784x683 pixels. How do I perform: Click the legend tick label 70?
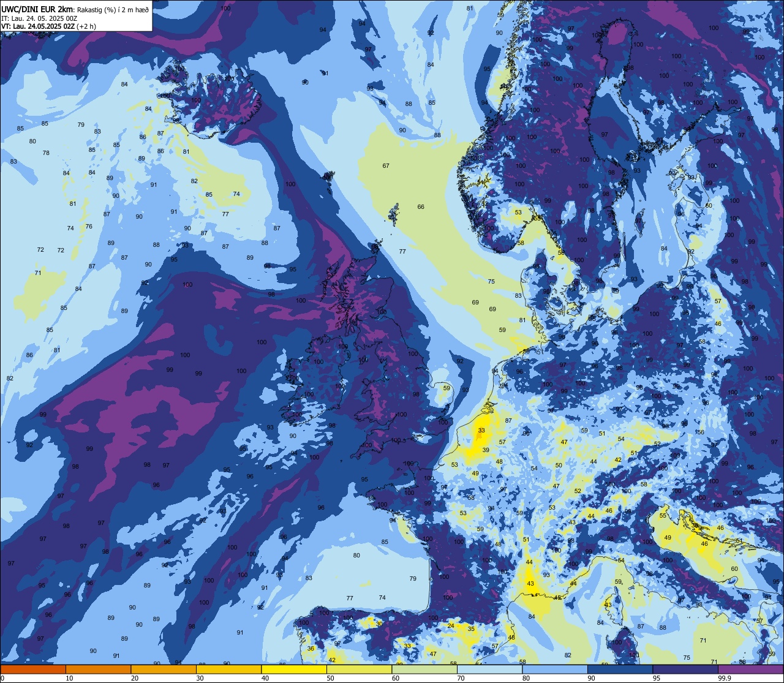click(461, 678)
